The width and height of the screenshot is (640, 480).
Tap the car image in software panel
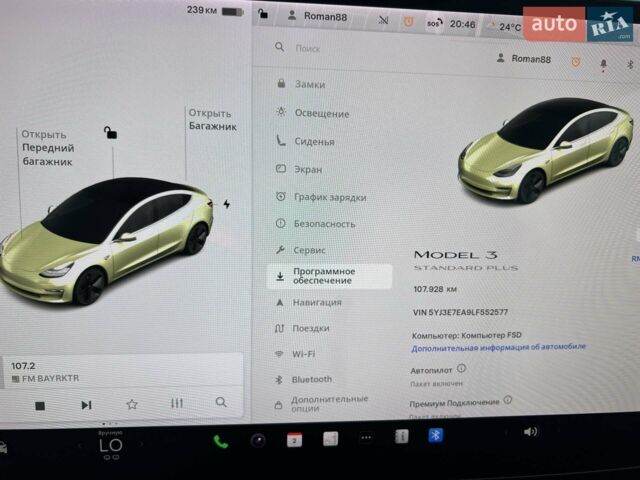545,150
